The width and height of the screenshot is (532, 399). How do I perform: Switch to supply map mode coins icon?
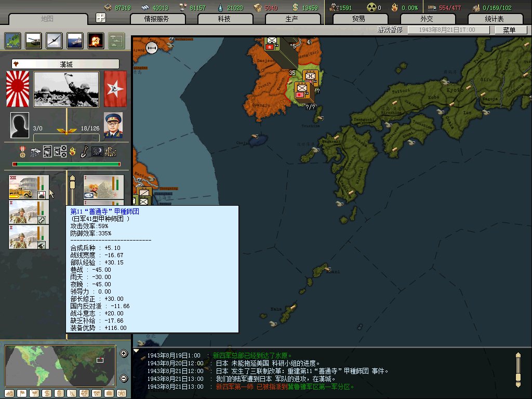pos(59,393)
